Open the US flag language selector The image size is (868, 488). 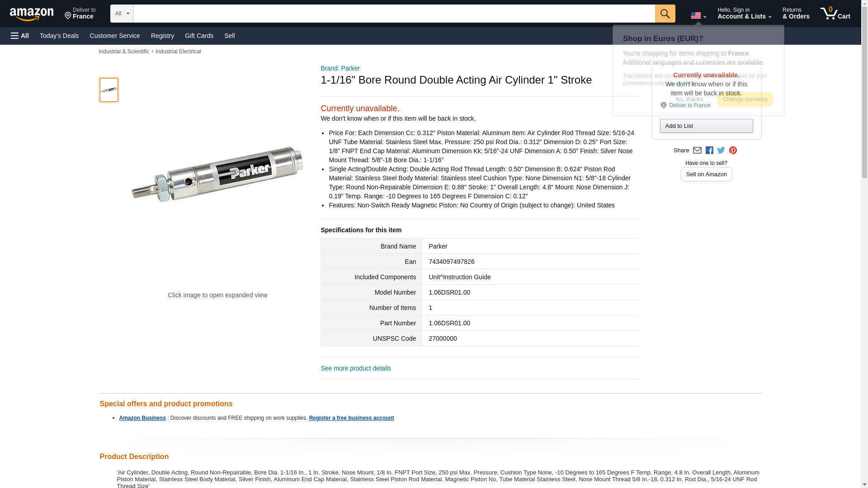(698, 15)
